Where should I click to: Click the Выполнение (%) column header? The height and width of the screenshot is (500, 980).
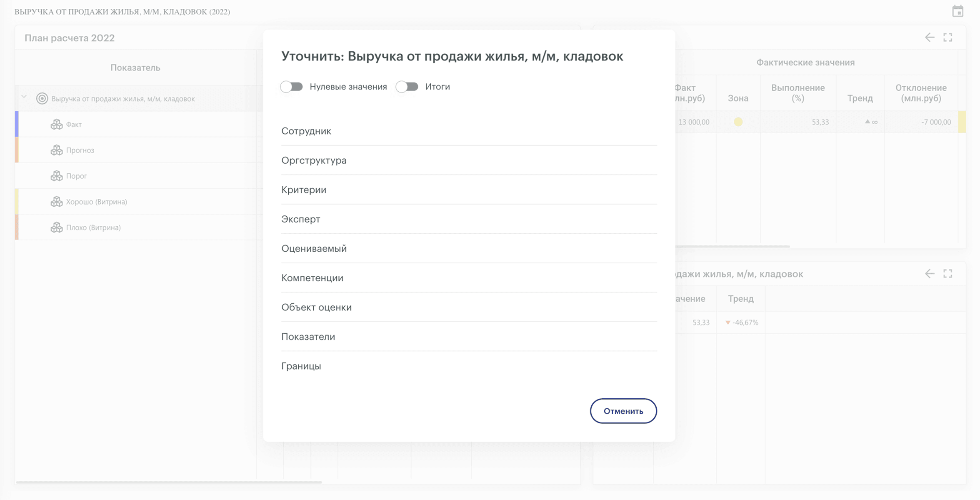coord(798,93)
